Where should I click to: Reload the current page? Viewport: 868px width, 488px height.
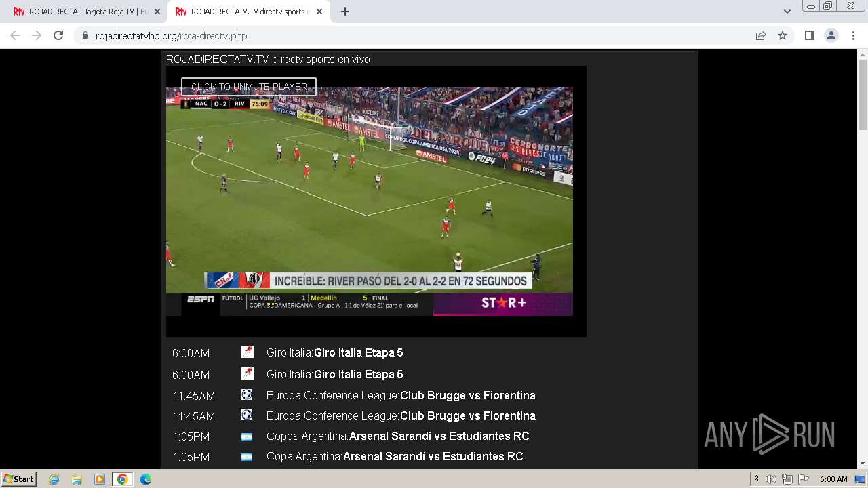click(x=58, y=35)
